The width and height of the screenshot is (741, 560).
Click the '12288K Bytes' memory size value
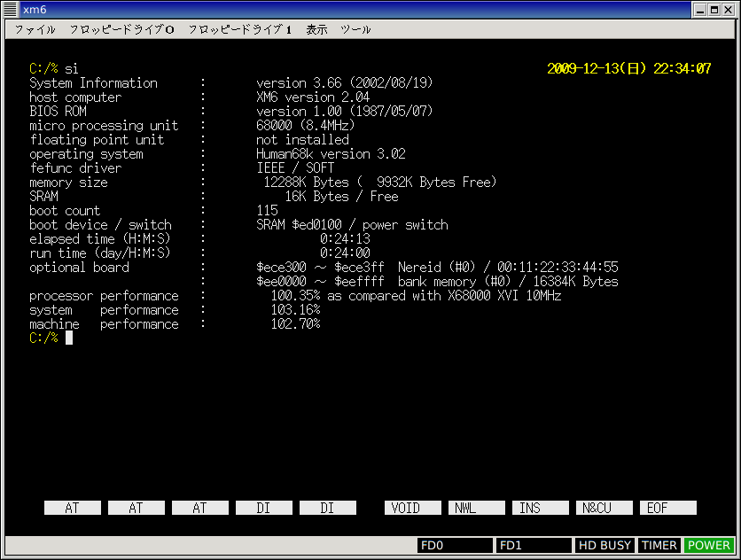coord(306,183)
